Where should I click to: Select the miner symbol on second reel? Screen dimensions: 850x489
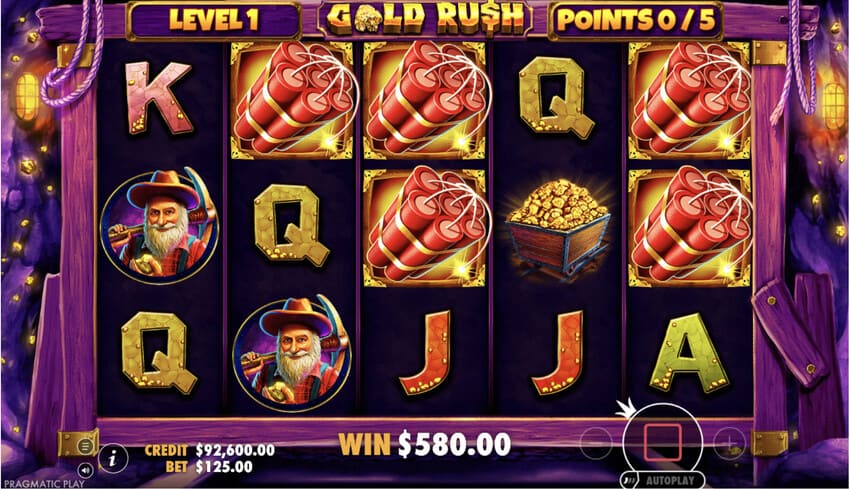point(293,352)
